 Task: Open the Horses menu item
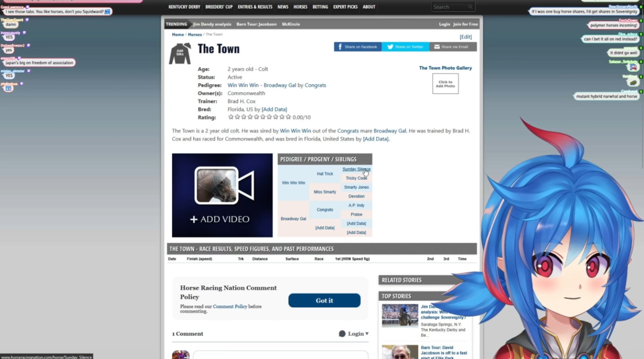click(300, 7)
